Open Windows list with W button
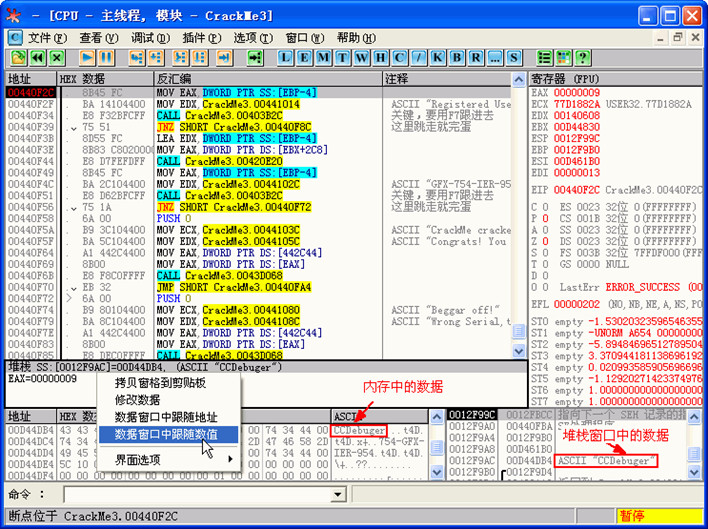708x529 pixels. point(361,57)
